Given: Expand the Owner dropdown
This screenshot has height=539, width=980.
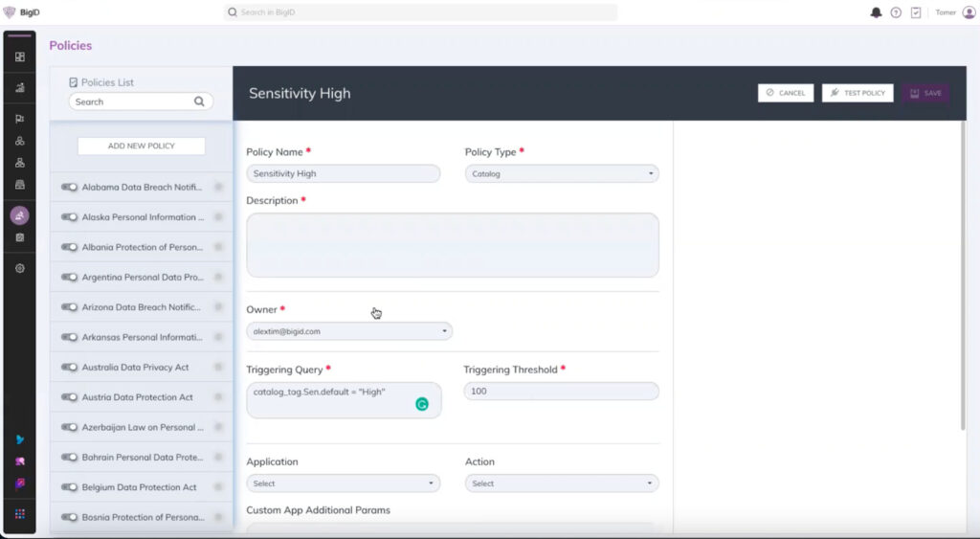Looking at the screenshot, I should (x=349, y=331).
